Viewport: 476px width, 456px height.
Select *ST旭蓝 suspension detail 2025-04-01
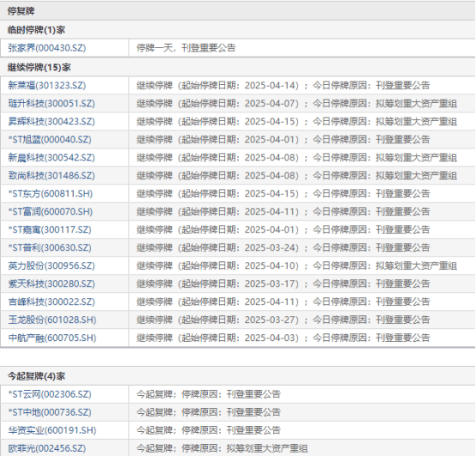pyautogui.click(x=283, y=140)
